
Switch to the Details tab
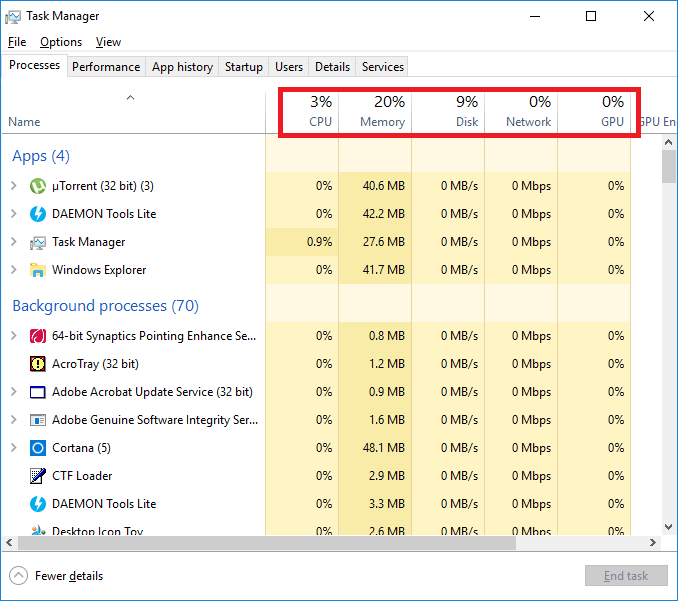[332, 67]
